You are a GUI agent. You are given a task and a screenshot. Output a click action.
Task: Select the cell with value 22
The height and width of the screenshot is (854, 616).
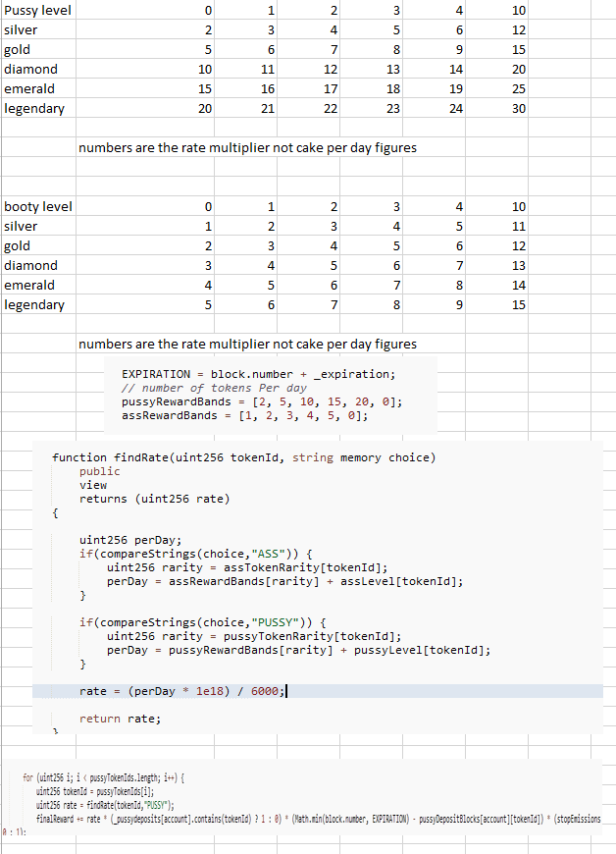tap(309, 108)
